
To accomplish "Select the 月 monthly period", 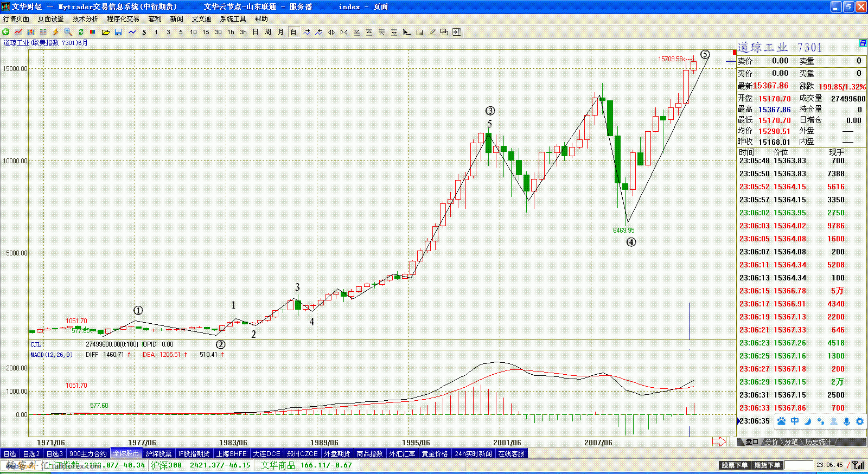I will coord(280,32).
